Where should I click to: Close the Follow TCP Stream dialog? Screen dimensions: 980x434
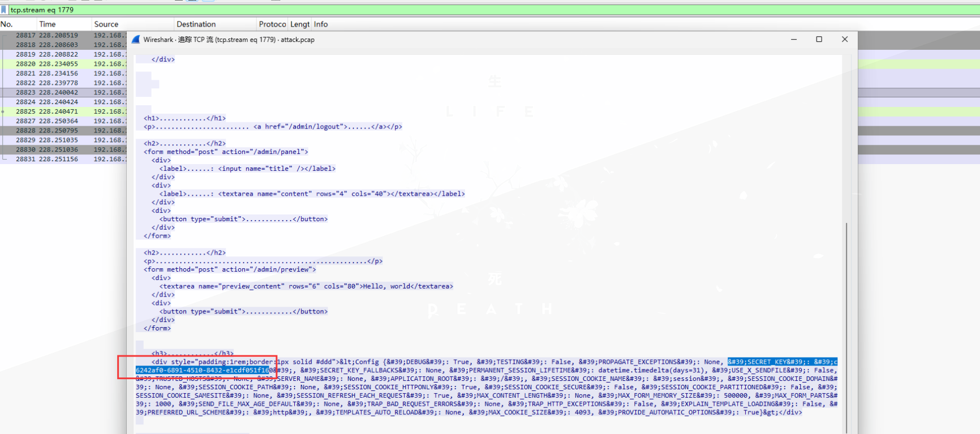(844, 40)
